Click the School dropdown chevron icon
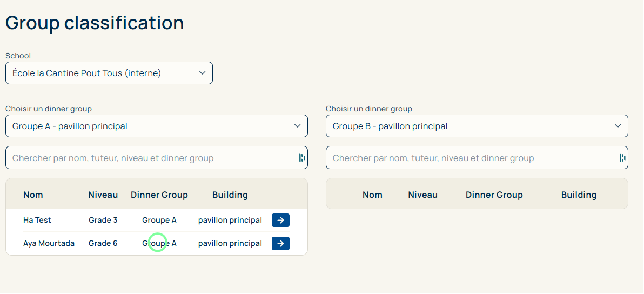 203,73
